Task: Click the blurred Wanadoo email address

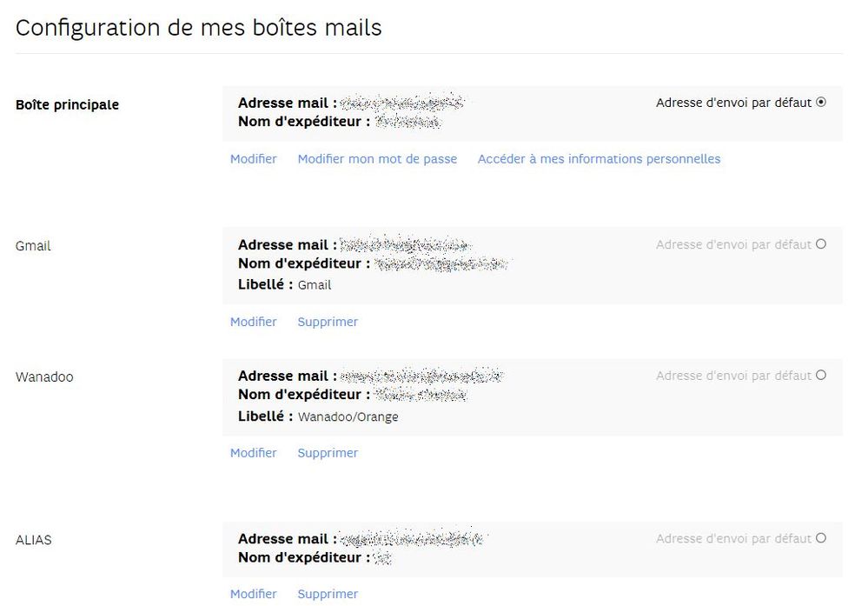Action: 421,376
